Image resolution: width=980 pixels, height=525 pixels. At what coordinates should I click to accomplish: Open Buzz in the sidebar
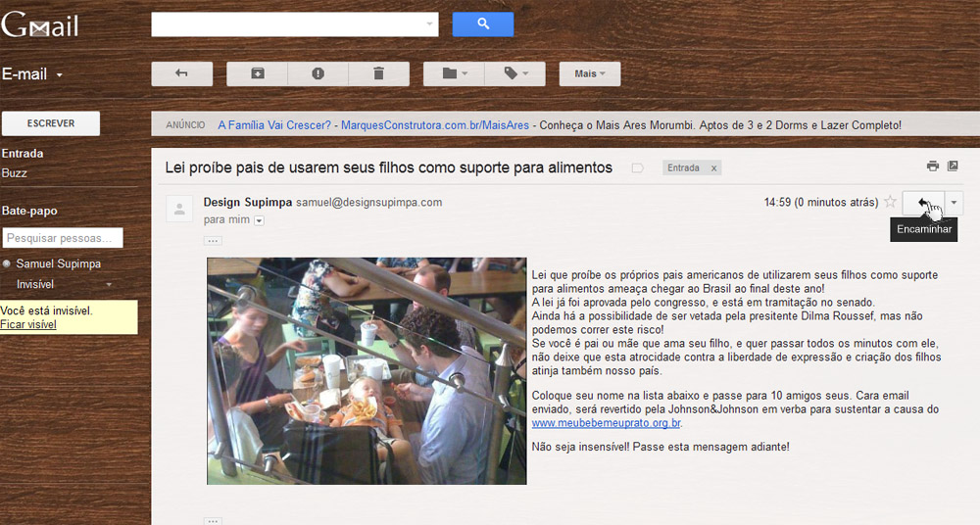[15, 173]
